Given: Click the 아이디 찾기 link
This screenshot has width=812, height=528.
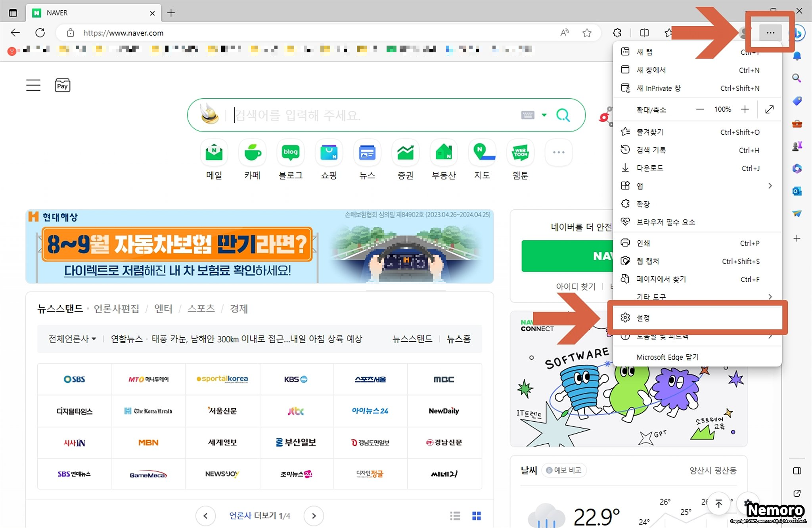Looking at the screenshot, I should [x=576, y=286].
